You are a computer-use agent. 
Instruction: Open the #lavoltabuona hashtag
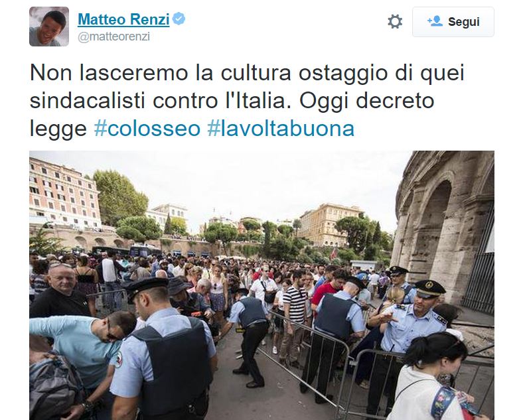(x=281, y=129)
